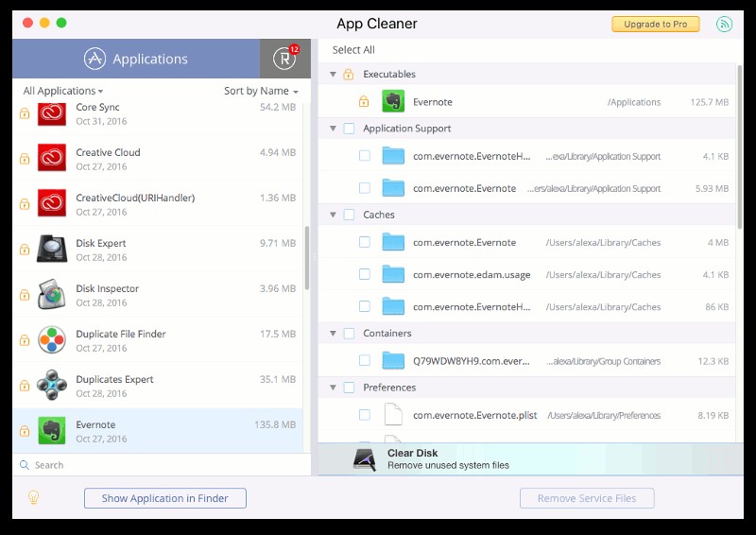The image size is (756, 535).
Task: Click the lock icon beside Evernote in the list
Action: [25, 431]
